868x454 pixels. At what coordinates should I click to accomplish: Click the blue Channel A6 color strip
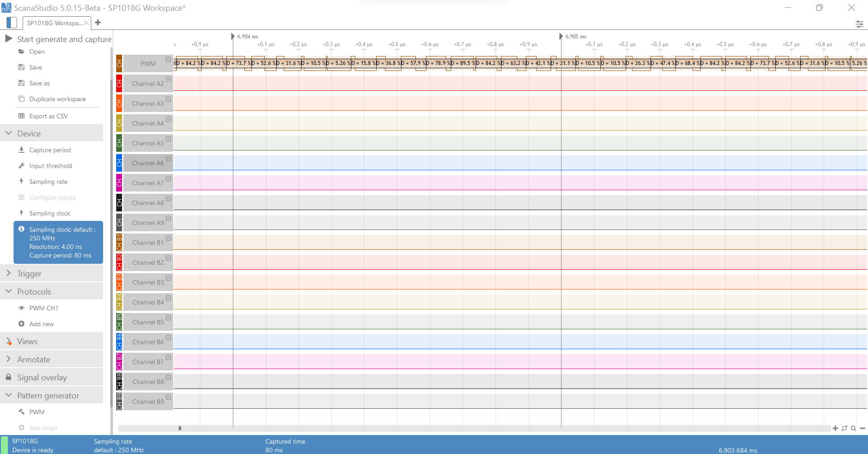click(119, 163)
